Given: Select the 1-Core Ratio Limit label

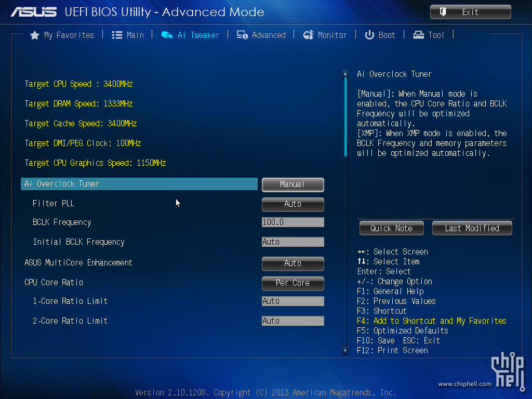Looking at the screenshot, I should (x=70, y=301).
